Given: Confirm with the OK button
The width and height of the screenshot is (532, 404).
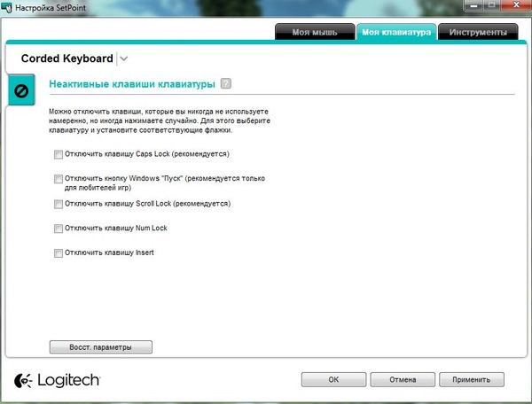Looking at the screenshot, I should (x=333, y=379).
